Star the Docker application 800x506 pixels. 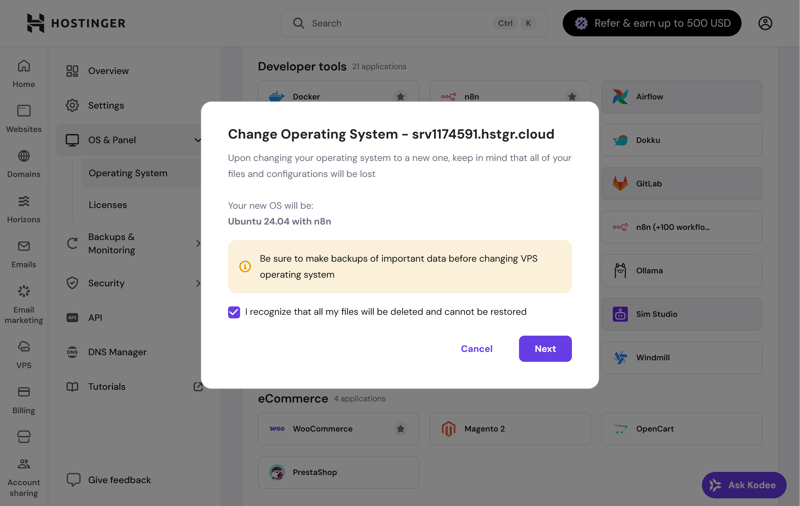pyautogui.click(x=400, y=97)
